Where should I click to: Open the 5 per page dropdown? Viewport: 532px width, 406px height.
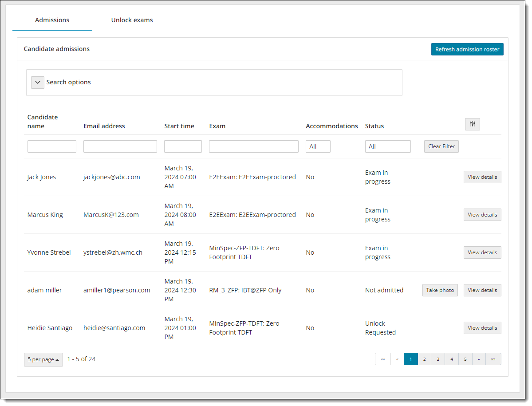pyautogui.click(x=43, y=359)
